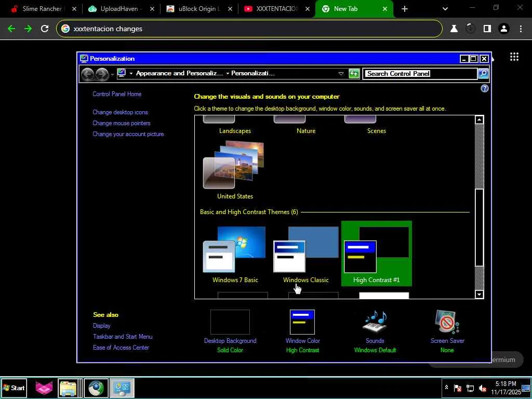Click the help question mark icon
Image resolution: width=532 pixels, height=399 pixels.
coord(485,88)
